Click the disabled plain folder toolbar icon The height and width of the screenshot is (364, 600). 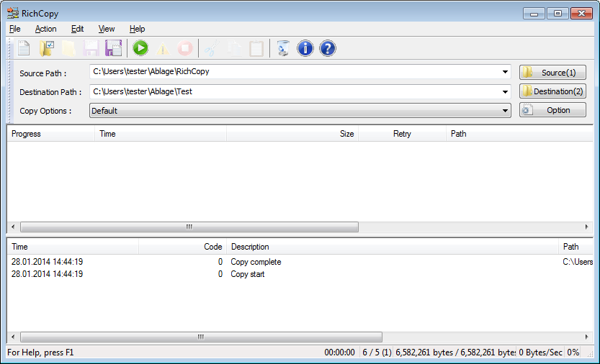point(68,49)
